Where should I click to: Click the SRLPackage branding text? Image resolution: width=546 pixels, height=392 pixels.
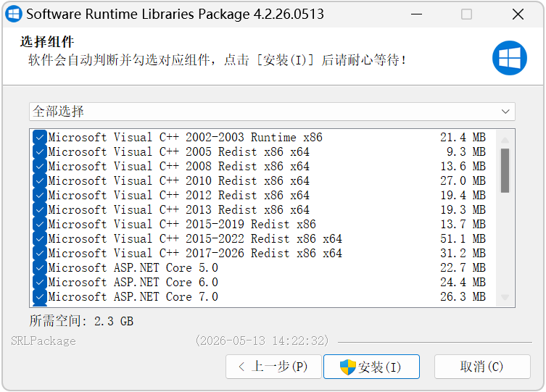(44, 341)
